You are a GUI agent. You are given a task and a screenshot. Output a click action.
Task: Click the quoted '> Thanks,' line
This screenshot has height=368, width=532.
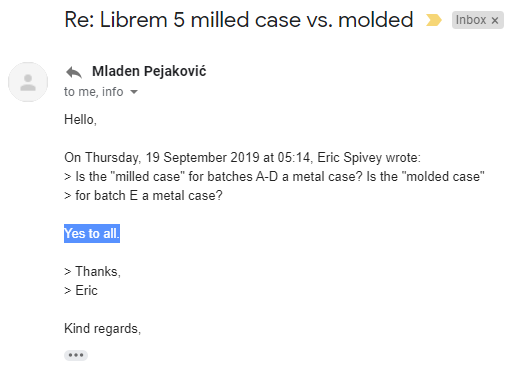pyautogui.click(x=92, y=272)
